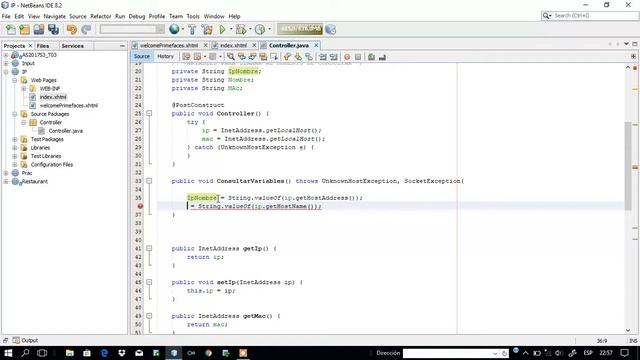Minimize the Projects panel
The image size is (640, 360).
click(x=122, y=46)
